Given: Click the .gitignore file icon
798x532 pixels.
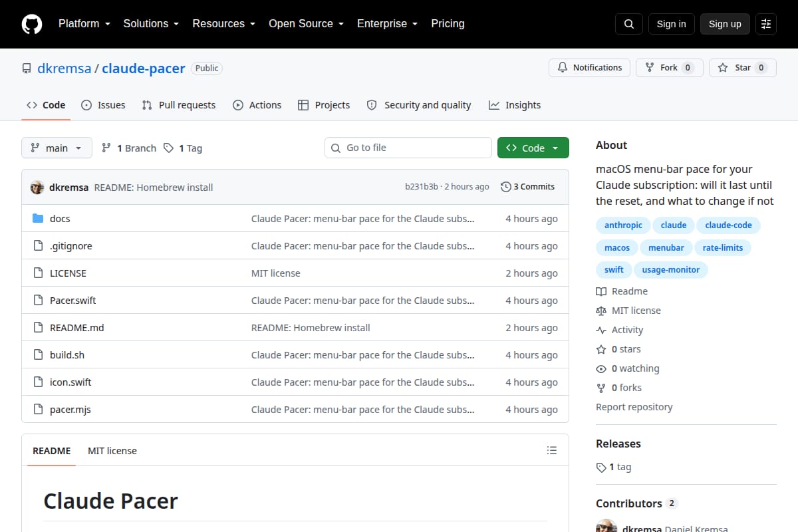Looking at the screenshot, I should coord(38,246).
